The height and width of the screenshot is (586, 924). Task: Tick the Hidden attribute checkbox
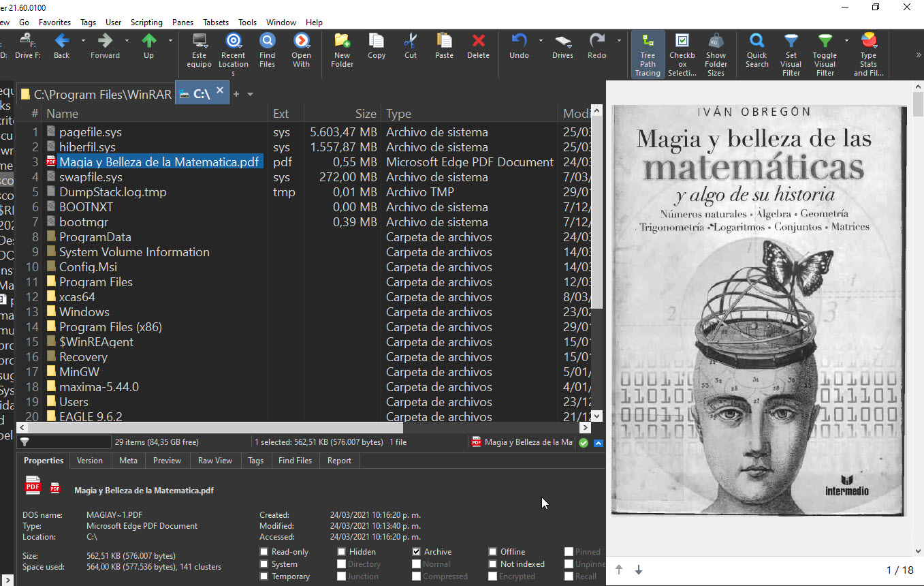pyautogui.click(x=342, y=552)
